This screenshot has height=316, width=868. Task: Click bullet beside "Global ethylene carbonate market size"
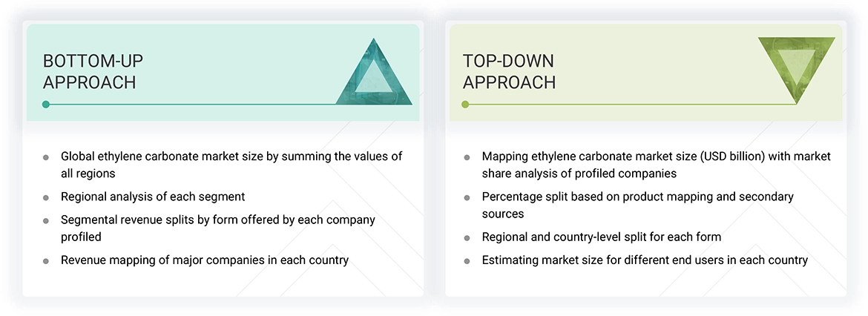46,157
